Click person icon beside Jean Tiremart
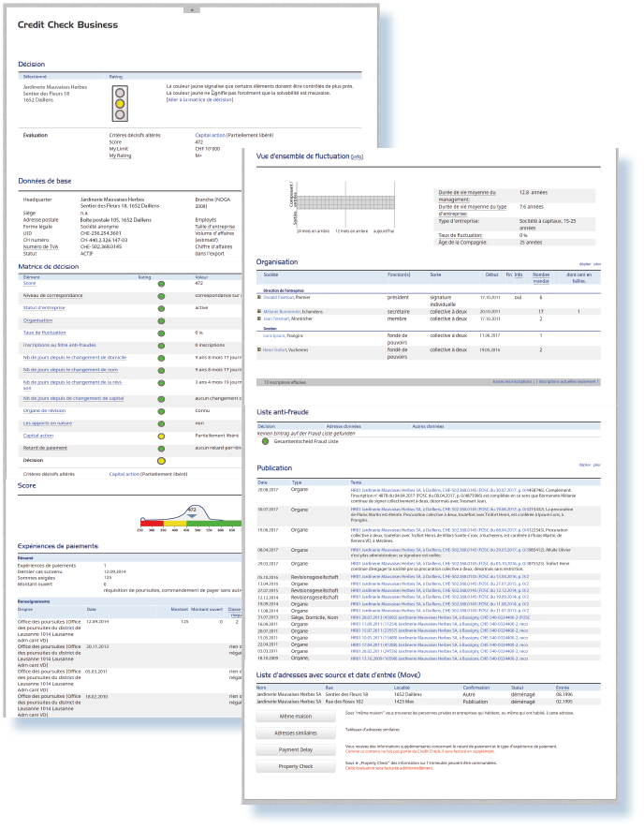The width and height of the screenshot is (644, 829). [x=259, y=318]
